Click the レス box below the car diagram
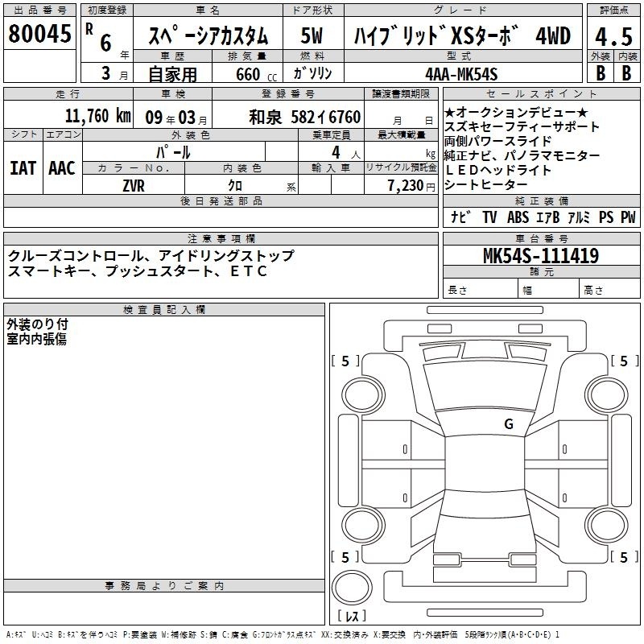Screen dimensions: 644x644 pyautogui.click(x=351, y=617)
